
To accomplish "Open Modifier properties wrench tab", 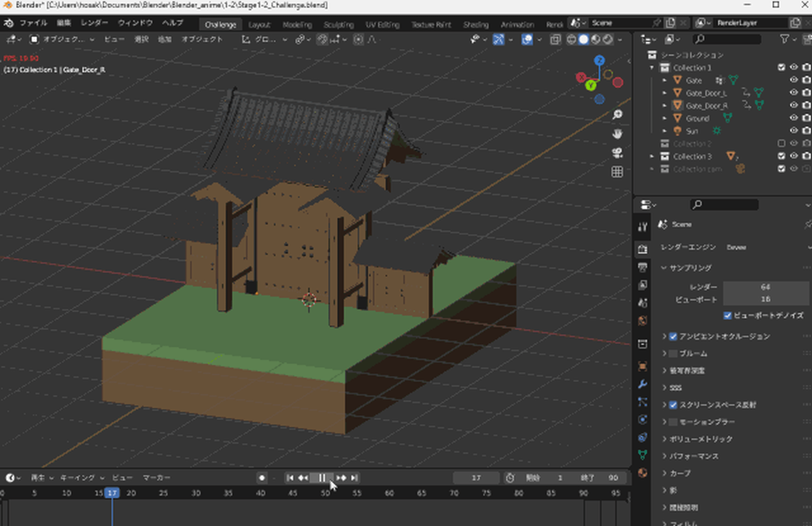I will click(642, 384).
